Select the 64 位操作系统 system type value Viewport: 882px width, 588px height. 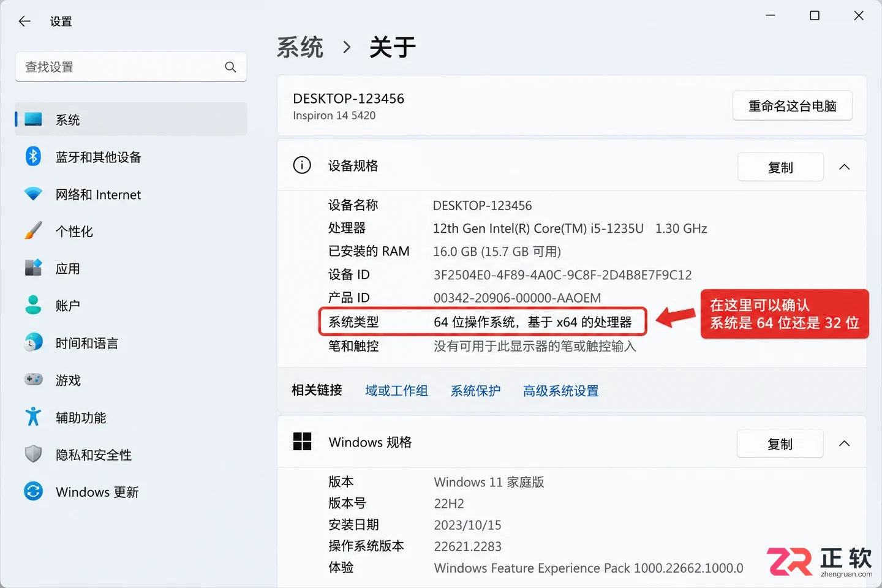[x=532, y=322]
